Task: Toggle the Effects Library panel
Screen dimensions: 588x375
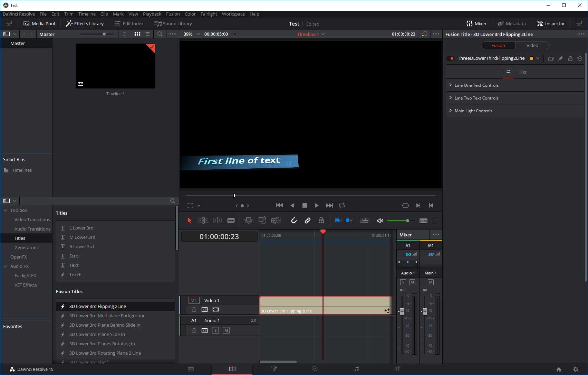Action: [85, 24]
